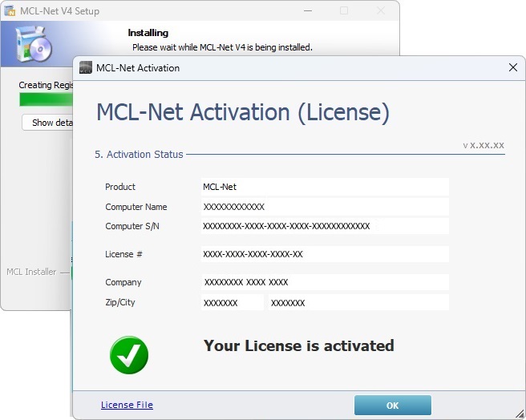Click the 'Computer S/N' field label

(x=132, y=227)
